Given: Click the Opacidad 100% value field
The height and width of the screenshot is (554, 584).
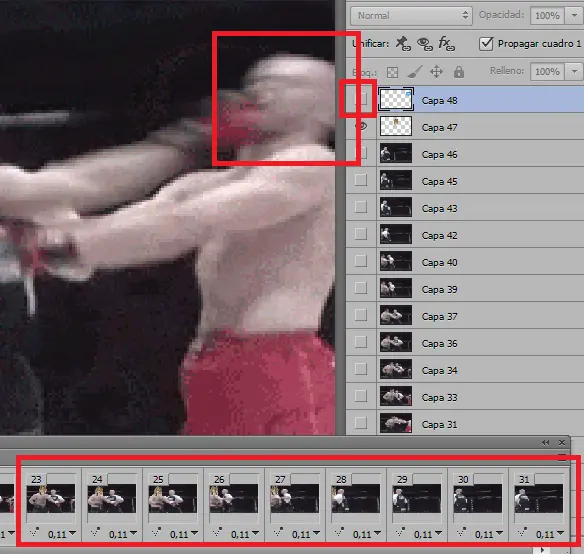Looking at the screenshot, I should coord(548,15).
